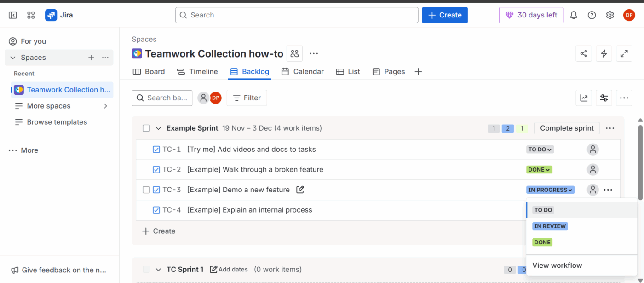Open the notifications bell
This screenshot has width=644, height=283.
tap(574, 15)
